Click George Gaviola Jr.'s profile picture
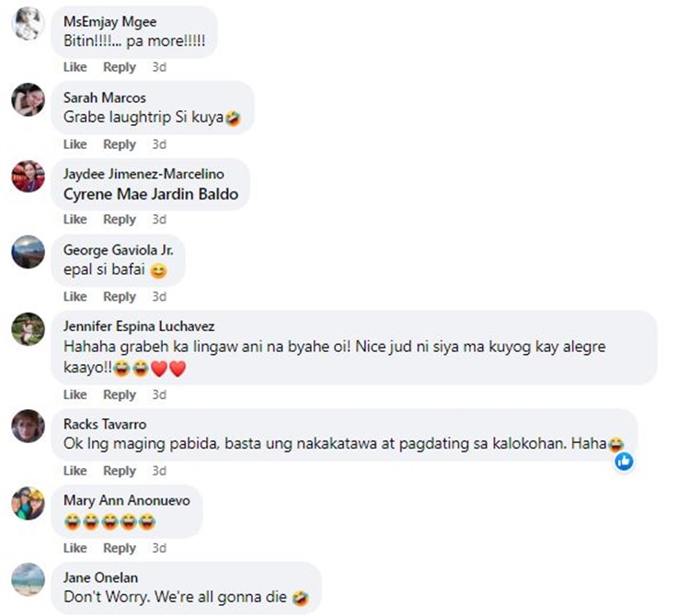 (28, 252)
